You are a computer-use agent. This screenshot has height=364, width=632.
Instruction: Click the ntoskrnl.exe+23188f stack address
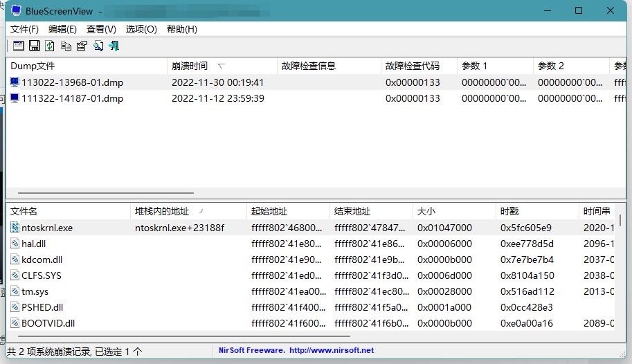point(179,228)
